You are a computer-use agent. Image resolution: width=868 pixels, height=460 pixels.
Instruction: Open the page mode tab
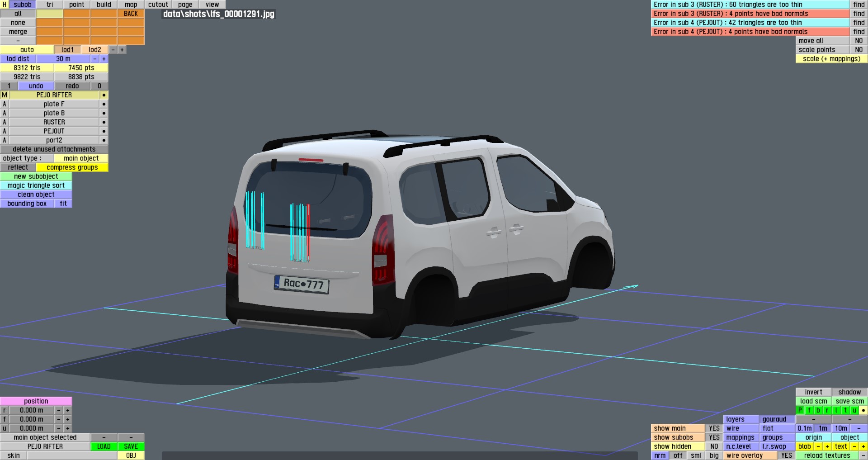coord(185,5)
